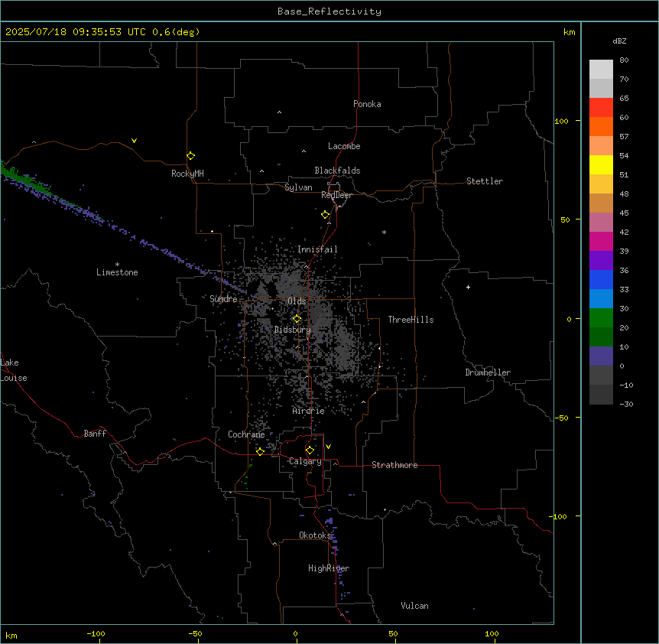659x644 pixels.
Task: Select the Drumheller label
Action: coord(488,372)
